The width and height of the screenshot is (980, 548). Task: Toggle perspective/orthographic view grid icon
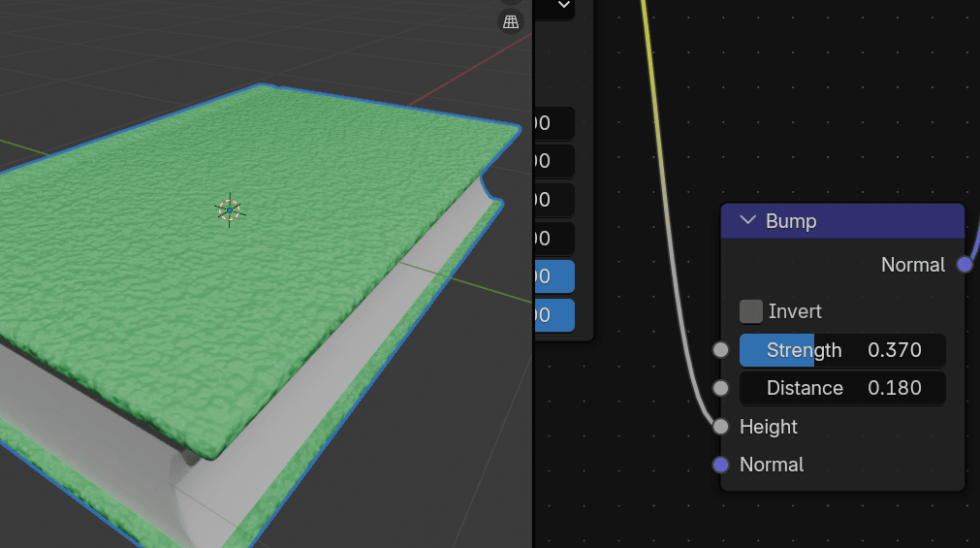click(511, 21)
